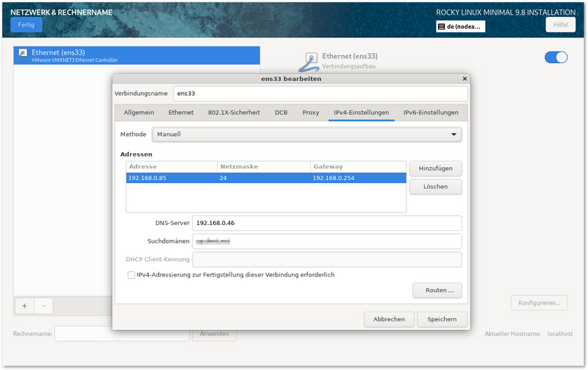
Task: Click the Ethernet adapter icon in device list
Action: pos(22,55)
